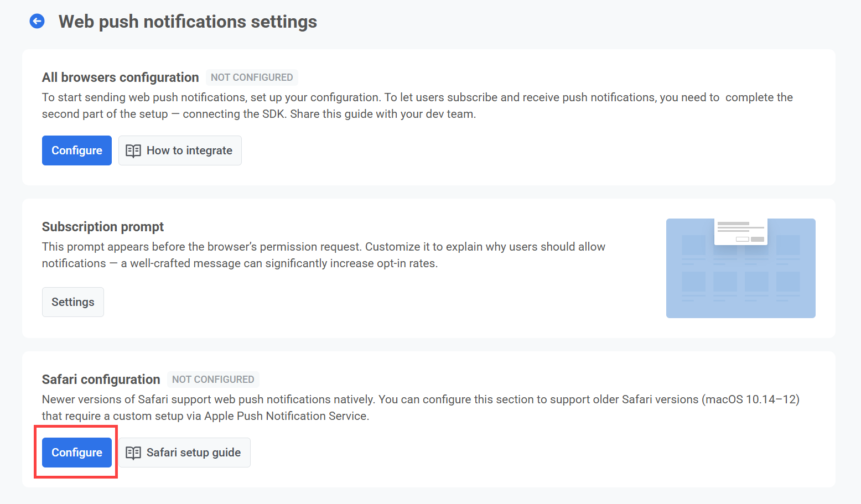Select the All browsers configuration heading
Viewport: 861px width, 504px height.
tap(120, 77)
